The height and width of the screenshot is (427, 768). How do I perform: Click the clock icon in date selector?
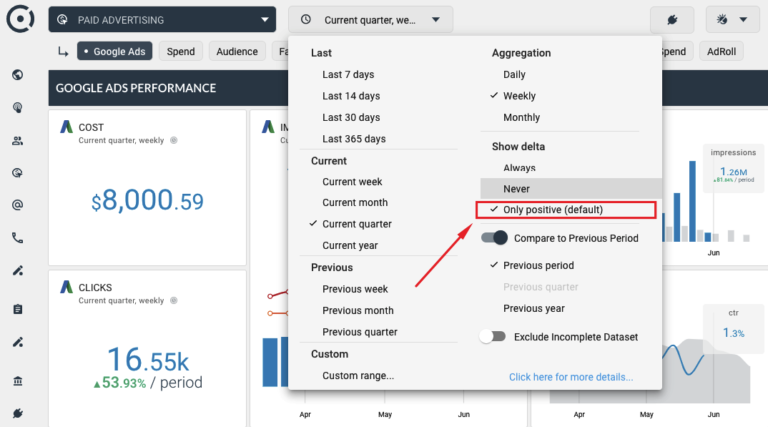point(306,20)
